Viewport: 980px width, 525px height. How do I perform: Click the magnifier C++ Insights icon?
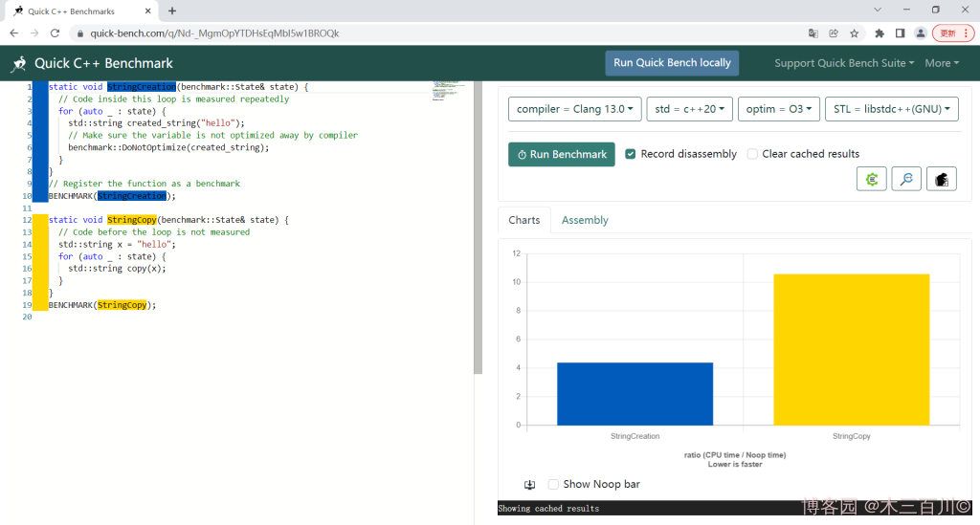[x=906, y=179]
